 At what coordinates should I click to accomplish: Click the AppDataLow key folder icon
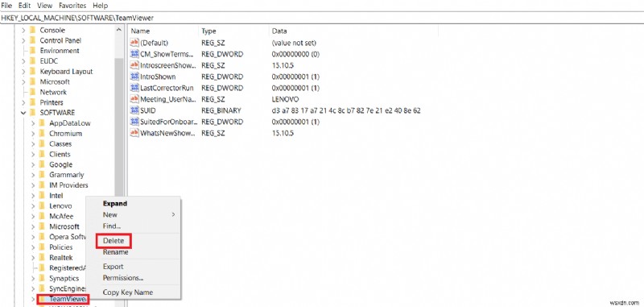[42, 123]
